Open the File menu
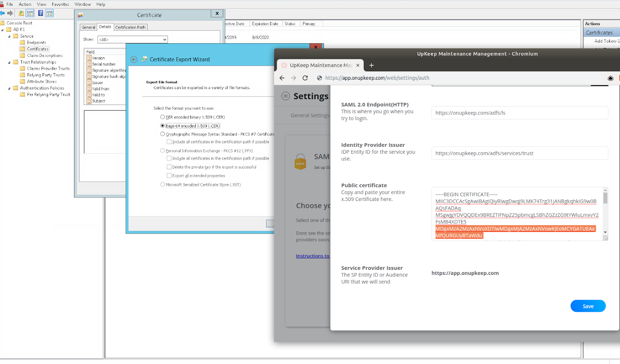Viewport: 620px width, 364px height. click(x=10, y=4)
